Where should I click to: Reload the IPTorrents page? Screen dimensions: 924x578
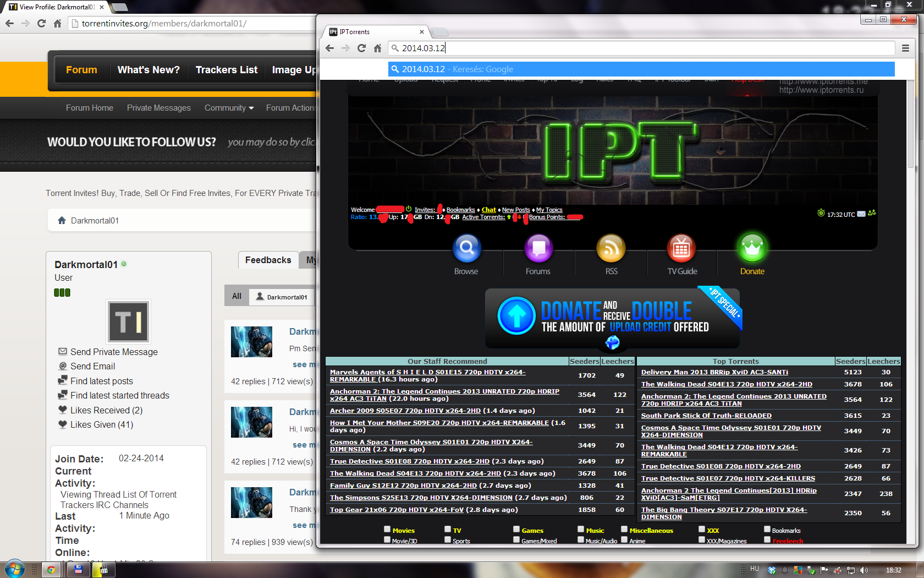tap(361, 48)
